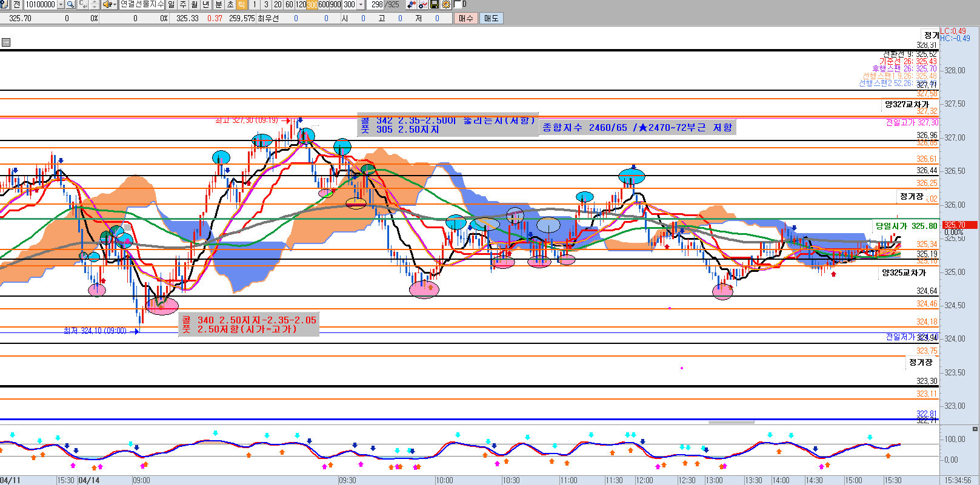Toggle the D checkbox in toolbar

pos(458,5)
